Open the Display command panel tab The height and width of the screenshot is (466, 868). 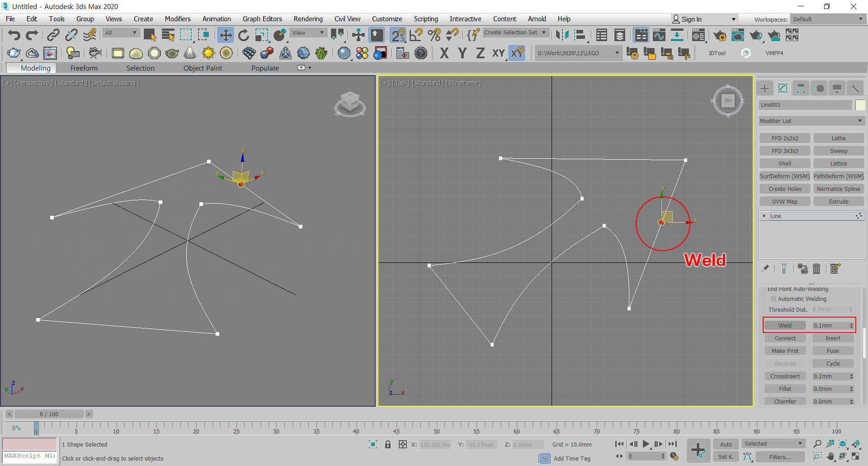(837, 88)
